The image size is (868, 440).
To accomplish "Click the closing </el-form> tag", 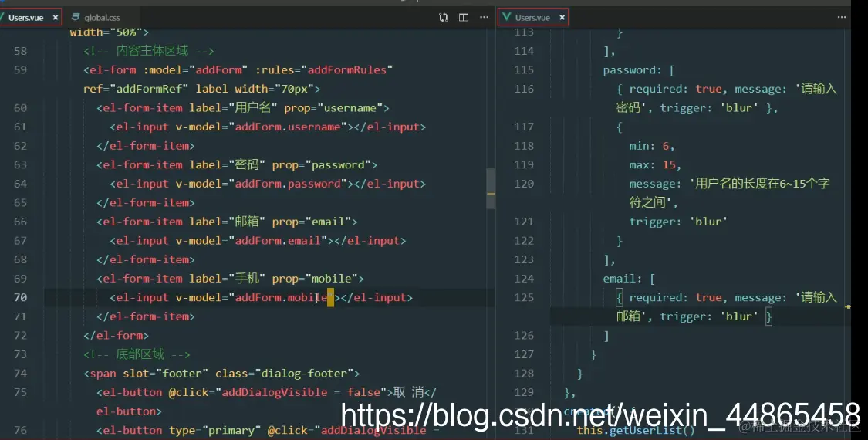I will click(x=116, y=335).
